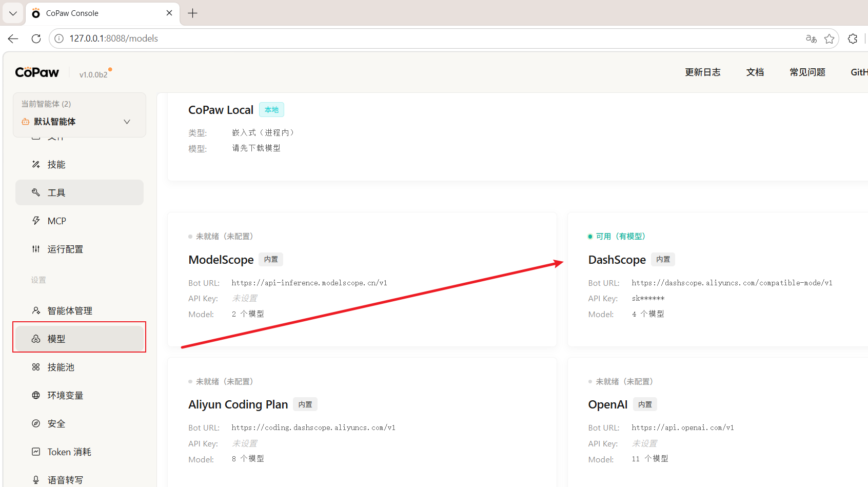Click the MCP lightning bolt icon
The image size is (868, 487).
36,221
